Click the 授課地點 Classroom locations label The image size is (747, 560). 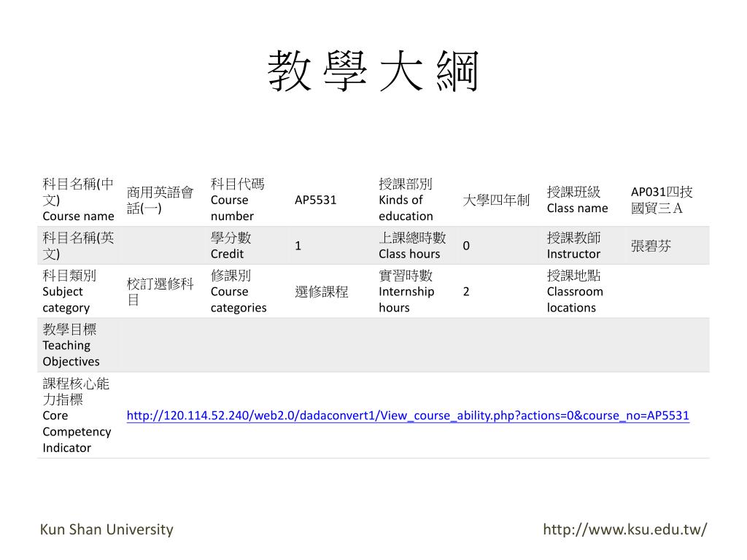[575, 292]
